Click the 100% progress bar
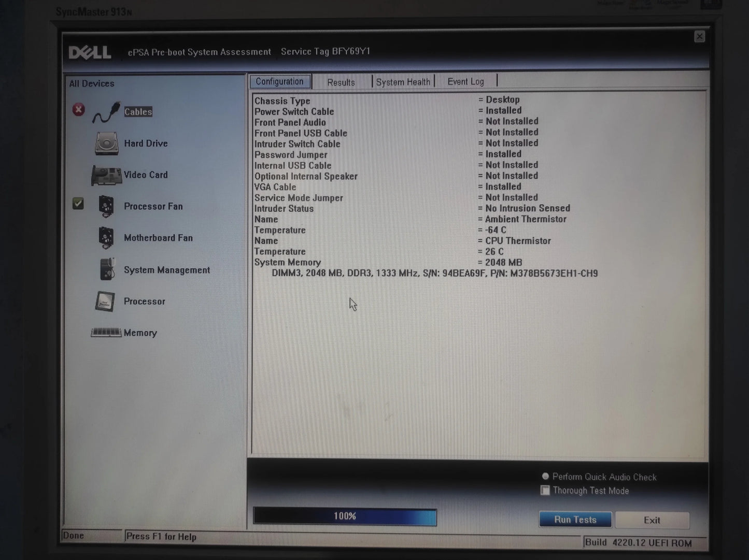Viewport: 749px width, 560px height. (x=345, y=516)
